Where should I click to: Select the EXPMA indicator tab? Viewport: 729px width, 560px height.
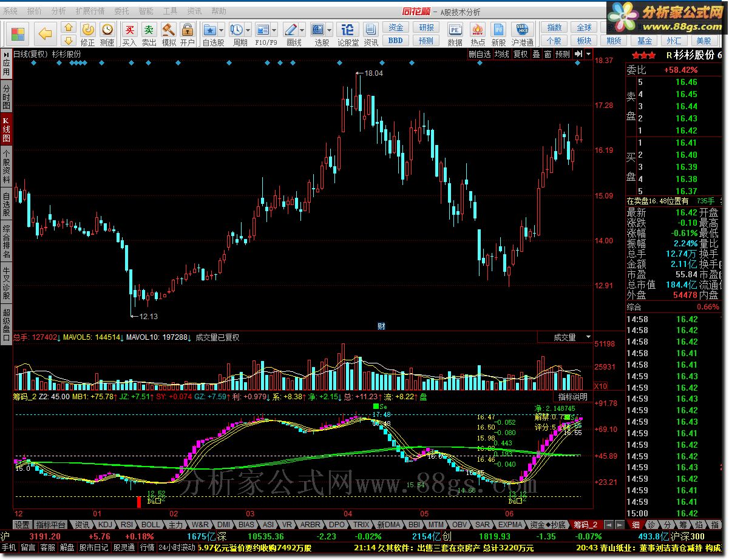[510, 524]
